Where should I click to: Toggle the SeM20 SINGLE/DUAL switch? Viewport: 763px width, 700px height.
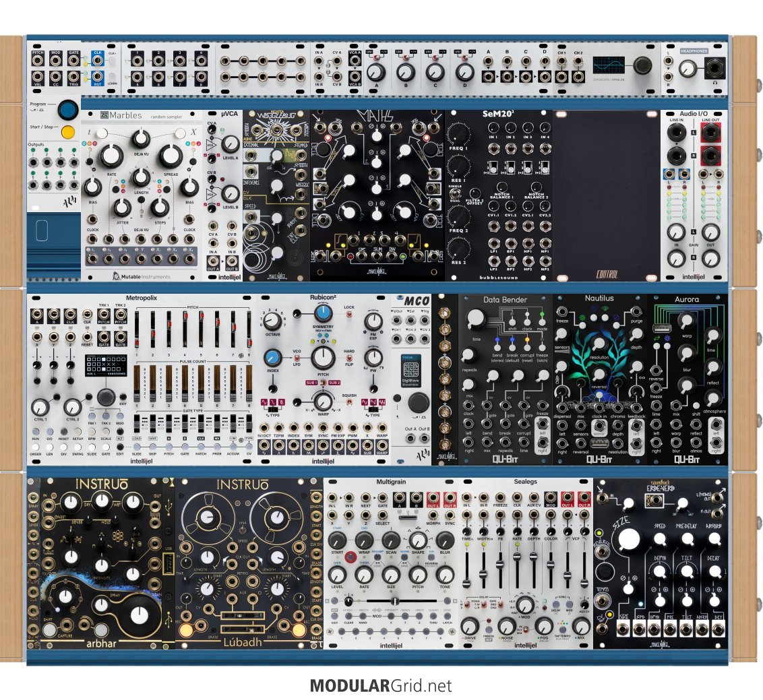[x=456, y=193]
